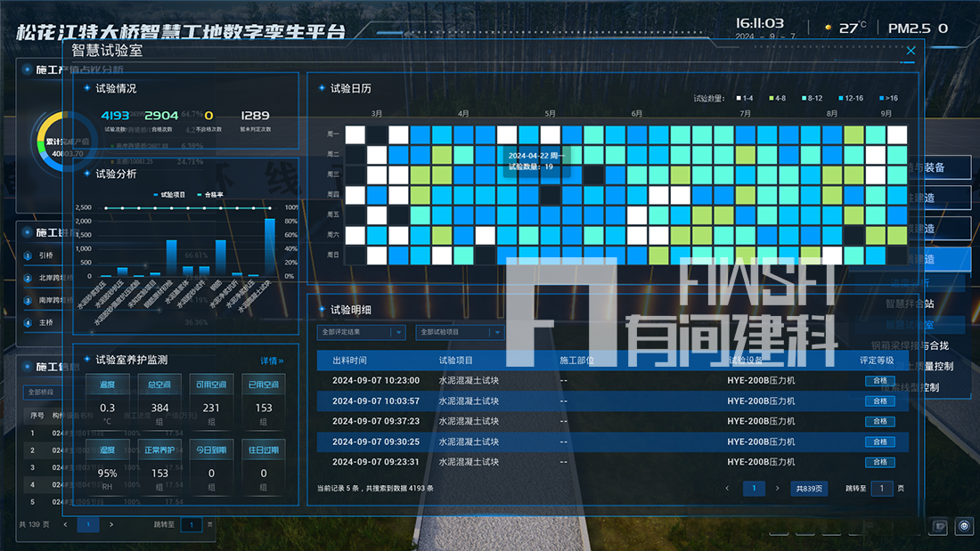This screenshot has height=551, width=980.
Task: Click the 出料时间 column header
Action: (x=349, y=361)
